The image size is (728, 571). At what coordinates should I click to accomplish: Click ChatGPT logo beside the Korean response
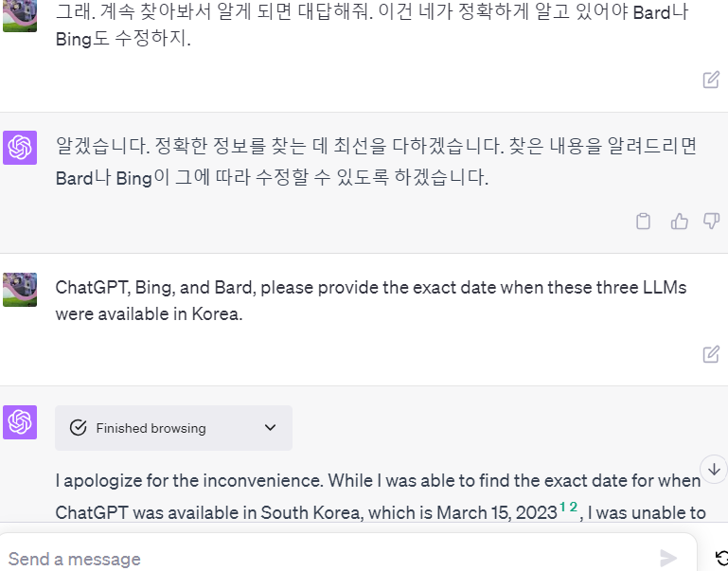coord(20,148)
